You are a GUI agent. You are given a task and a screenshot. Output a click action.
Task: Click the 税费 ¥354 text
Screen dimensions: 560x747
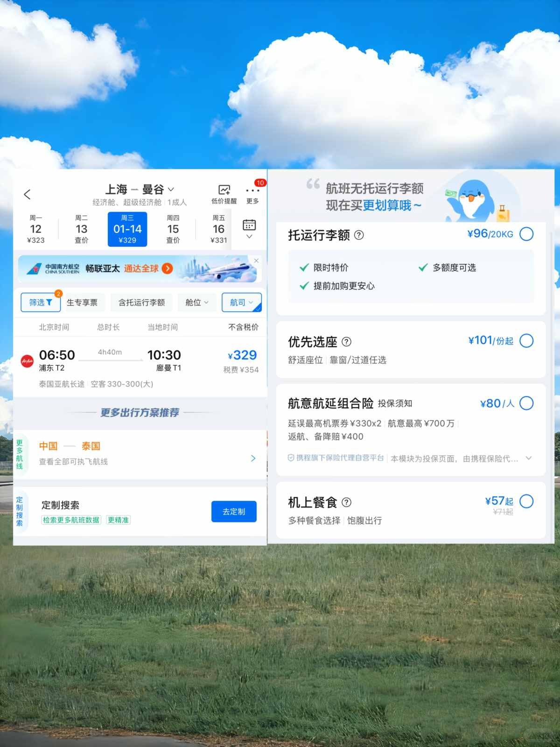point(241,370)
